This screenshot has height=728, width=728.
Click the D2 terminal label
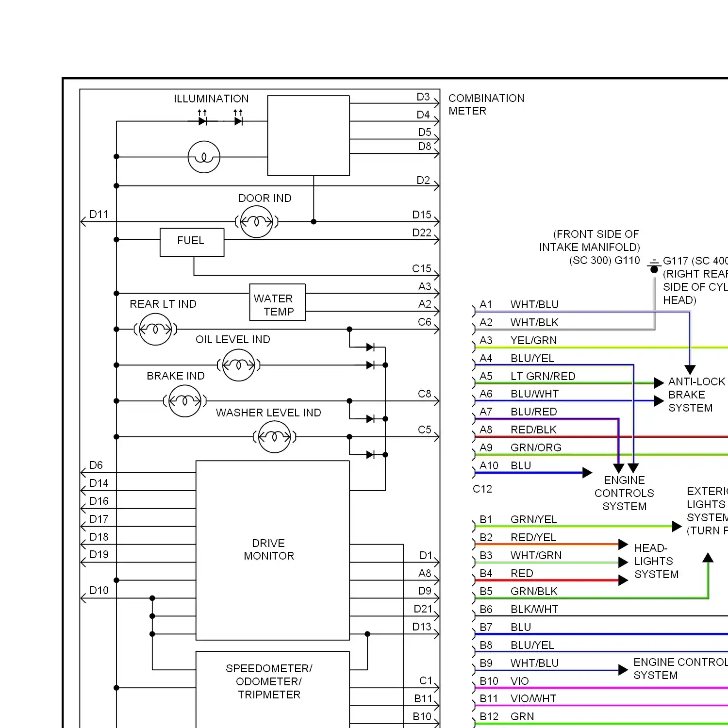click(423, 181)
